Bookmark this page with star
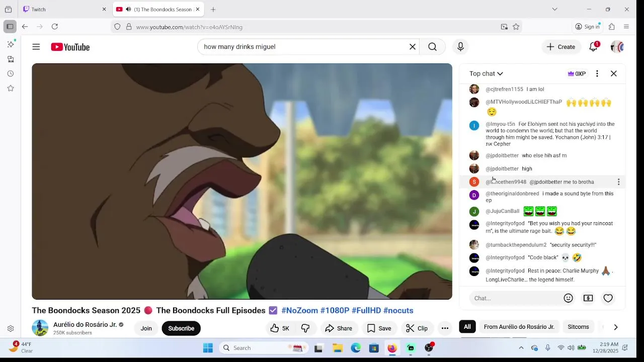This screenshot has width=644, height=362. (516, 27)
